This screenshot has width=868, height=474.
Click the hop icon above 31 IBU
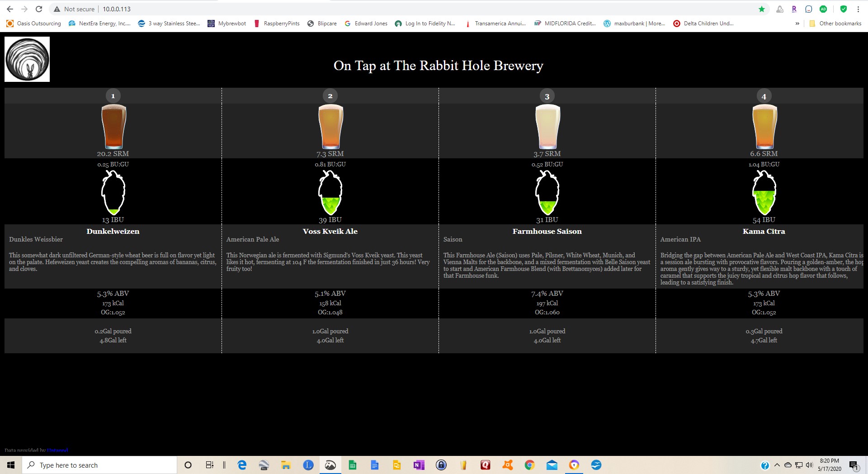coord(547,193)
